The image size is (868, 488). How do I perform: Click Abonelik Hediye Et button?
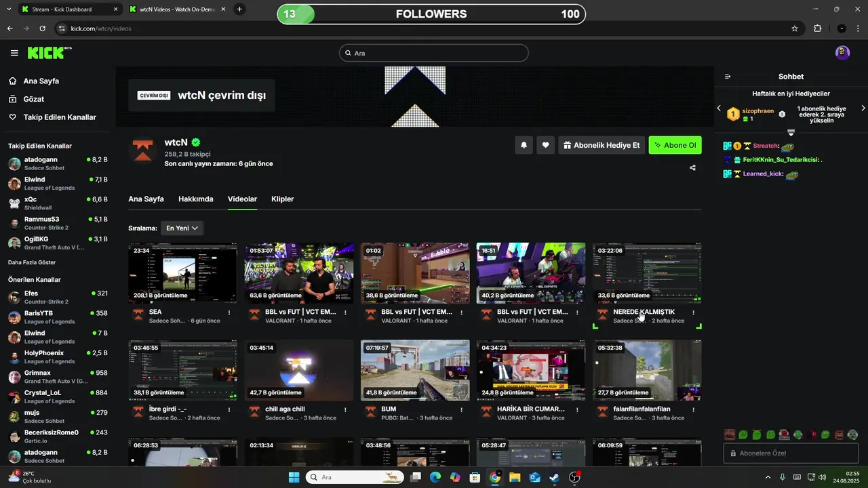click(x=601, y=145)
